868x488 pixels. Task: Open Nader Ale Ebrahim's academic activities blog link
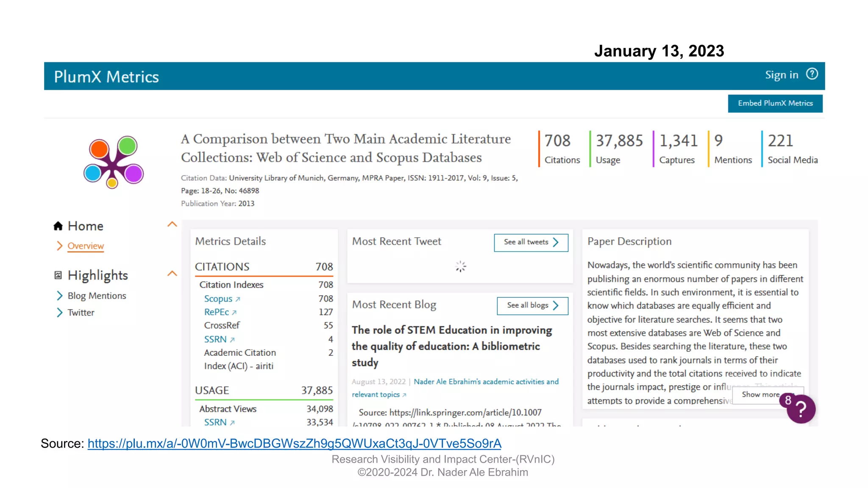(455, 388)
